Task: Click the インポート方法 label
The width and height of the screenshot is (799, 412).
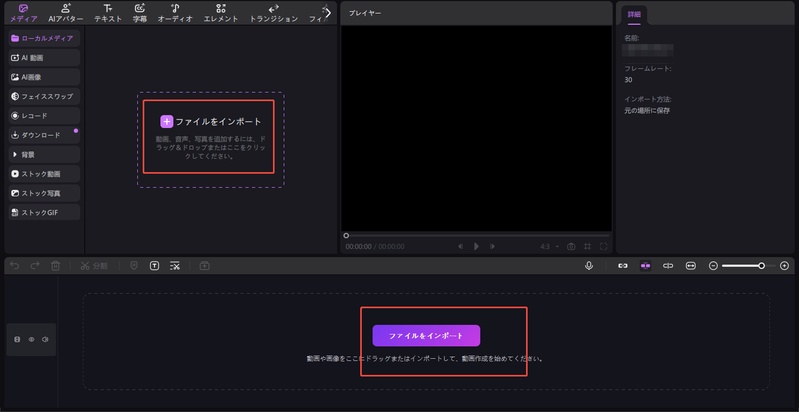Action: coord(648,99)
